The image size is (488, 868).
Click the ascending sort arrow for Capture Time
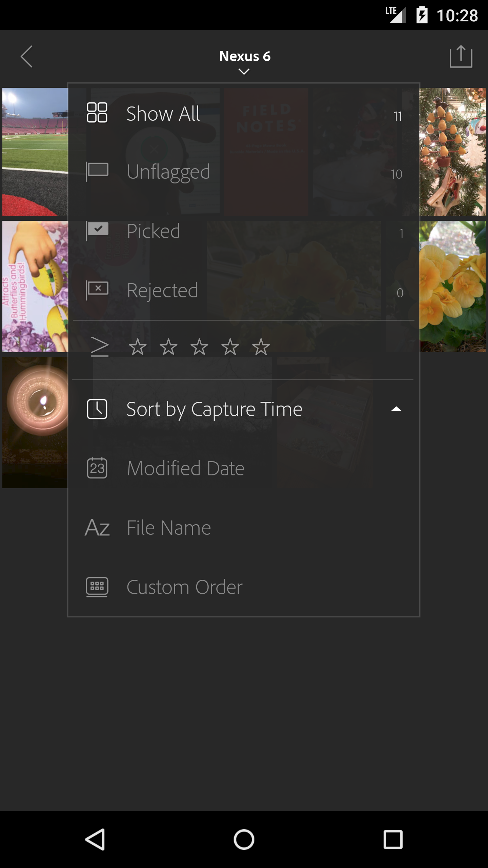click(x=396, y=409)
